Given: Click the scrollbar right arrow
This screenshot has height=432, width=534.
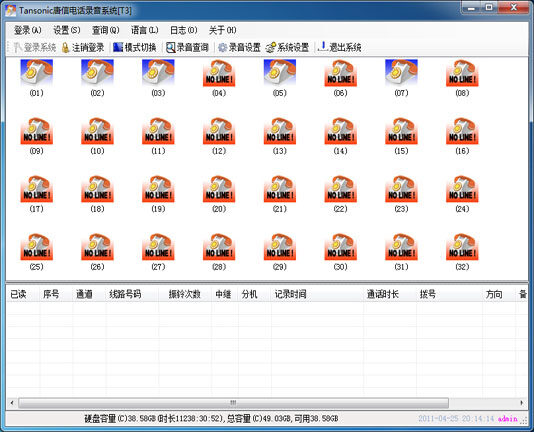Looking at the screenshot, I should 522,403.
